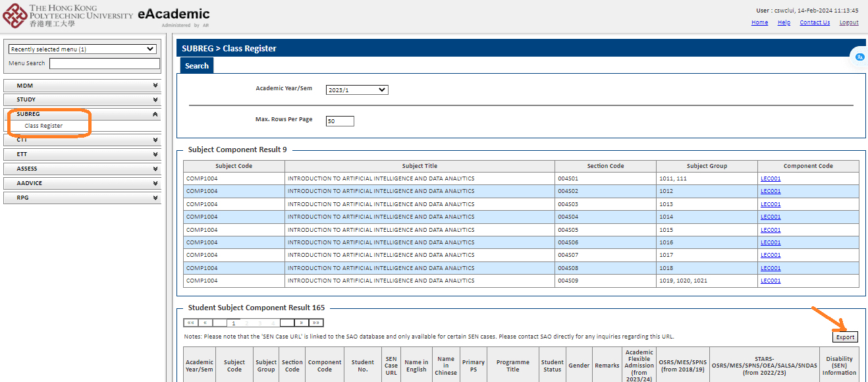868x382 pixels.
Task: Expand the ASSESS menu section
Action: pos(82,169)
